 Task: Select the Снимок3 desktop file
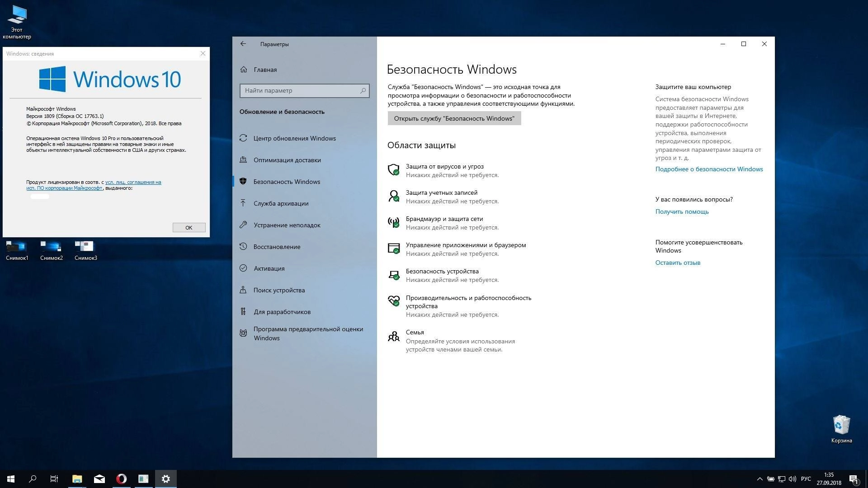point(85,251)
